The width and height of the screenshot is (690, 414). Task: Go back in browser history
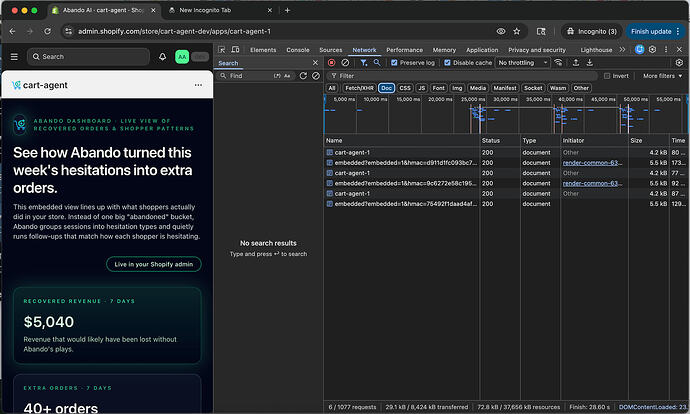tap(12, 31)
